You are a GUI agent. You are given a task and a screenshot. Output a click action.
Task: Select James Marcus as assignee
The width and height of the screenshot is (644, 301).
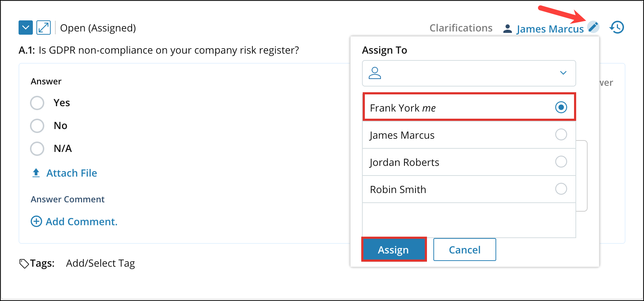(x=469, y=135)
